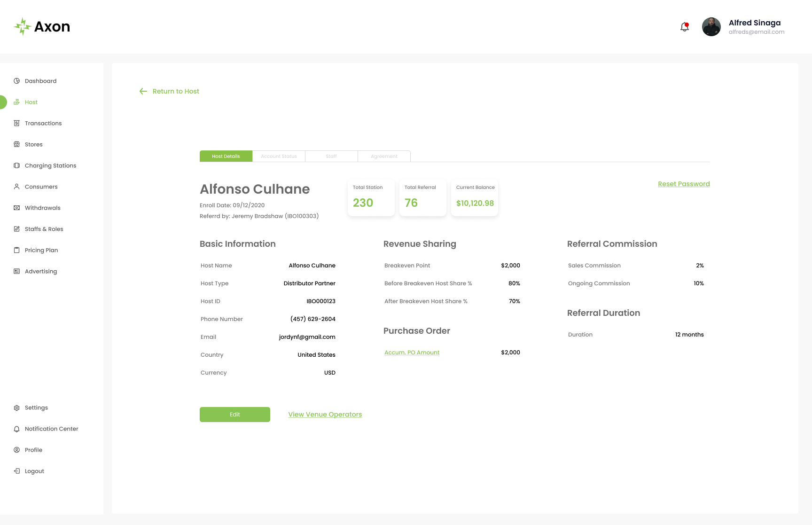Image resolution: width=812 pixels, height=525 pixels.
Task: Click the Withdrawals icon
Action: click(16, 208)
